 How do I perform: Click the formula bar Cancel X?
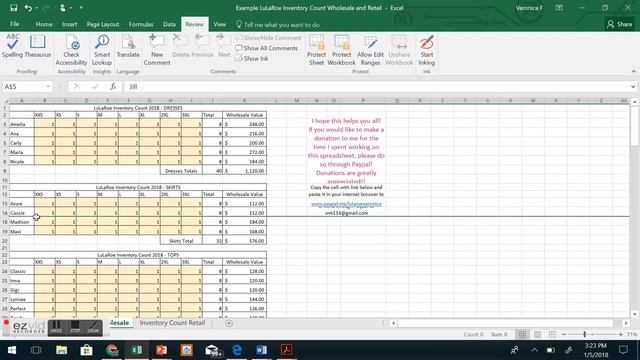coord(77,87)
